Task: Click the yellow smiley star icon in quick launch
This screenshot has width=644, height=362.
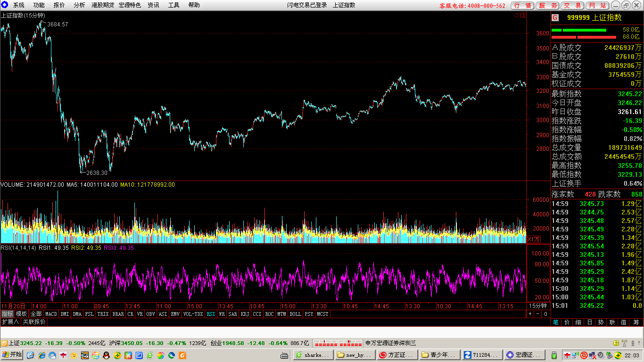Action: coord(74,355)
